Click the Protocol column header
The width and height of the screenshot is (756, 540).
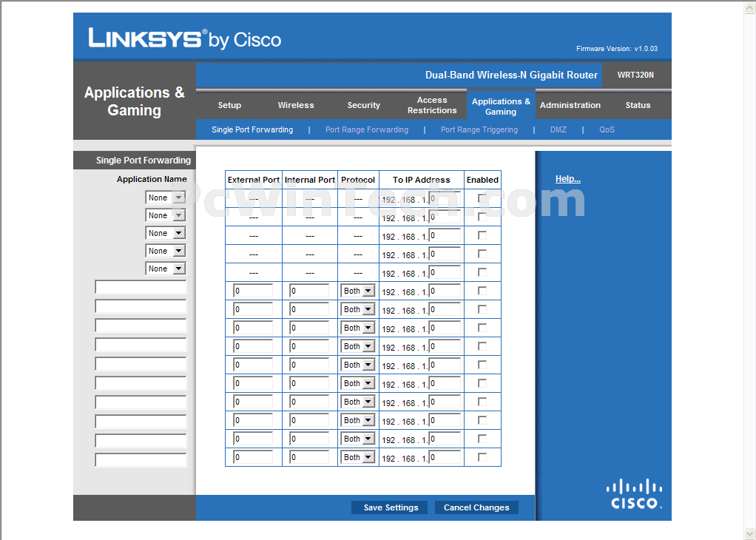pos(358,180)
